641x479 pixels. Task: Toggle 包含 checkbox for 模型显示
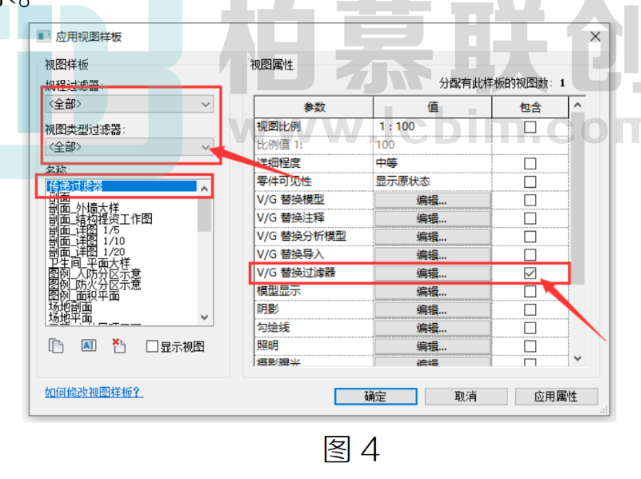pyautogui.click(x=530, y=291)
